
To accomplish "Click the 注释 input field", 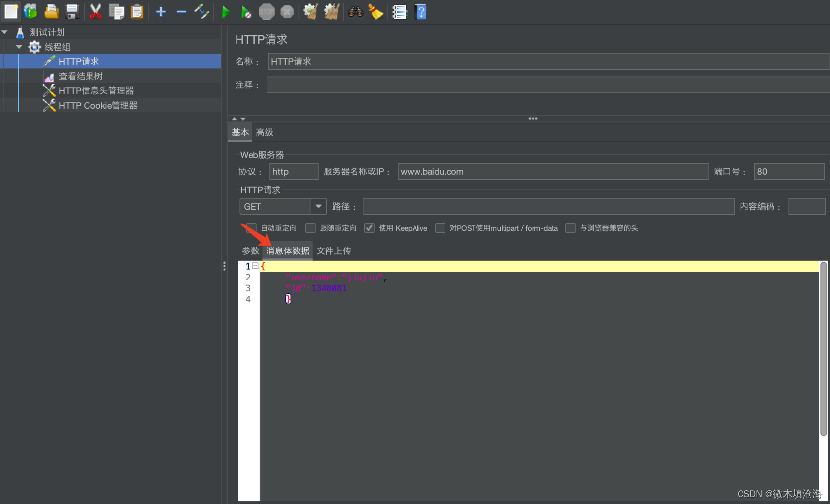I will 548,85.
